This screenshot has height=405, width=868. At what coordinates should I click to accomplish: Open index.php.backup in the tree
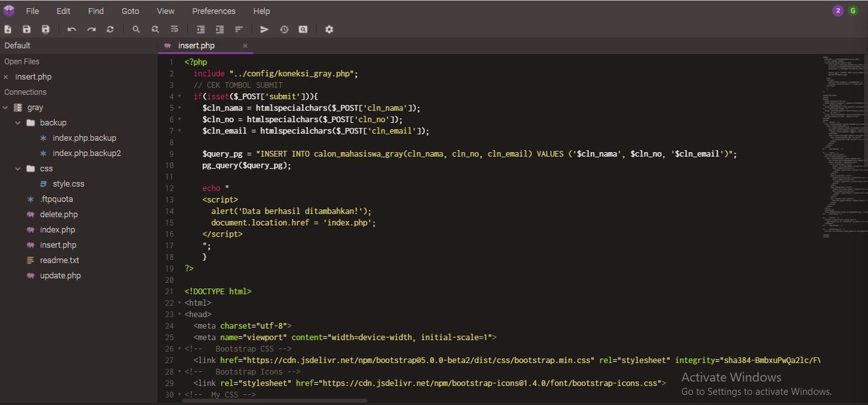click(x=85, y=138)
